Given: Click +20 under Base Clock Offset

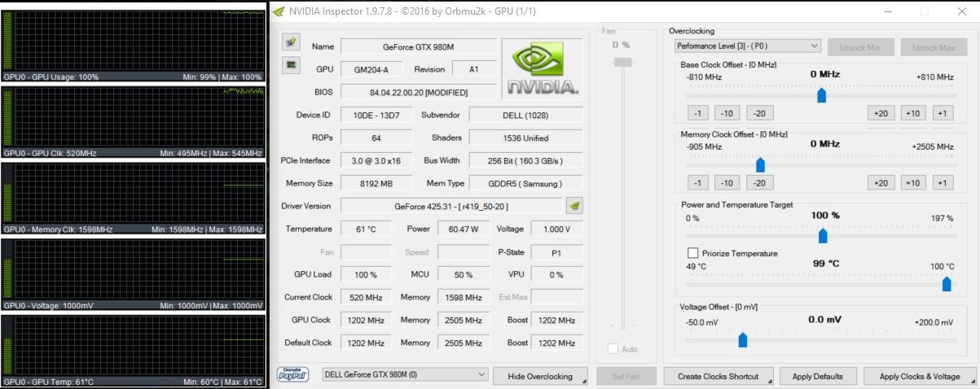Looking at the screenshot, I should coord(881,113).
